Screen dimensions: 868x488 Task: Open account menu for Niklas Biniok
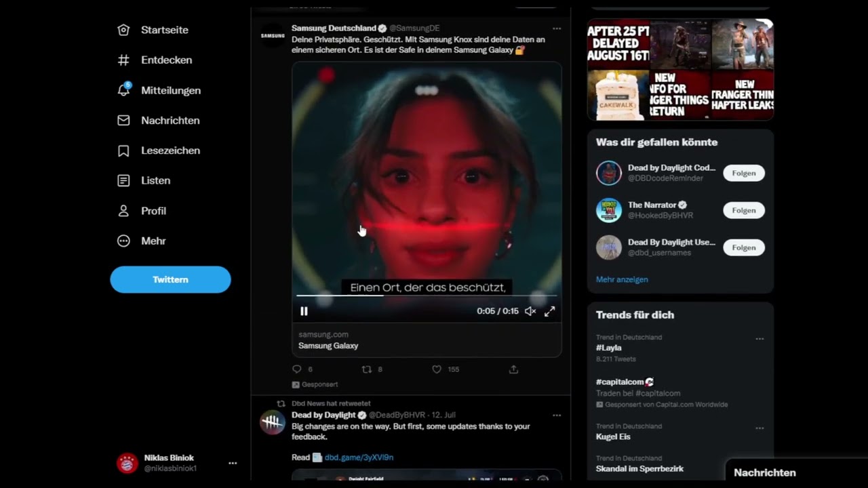tap(233, 463)
